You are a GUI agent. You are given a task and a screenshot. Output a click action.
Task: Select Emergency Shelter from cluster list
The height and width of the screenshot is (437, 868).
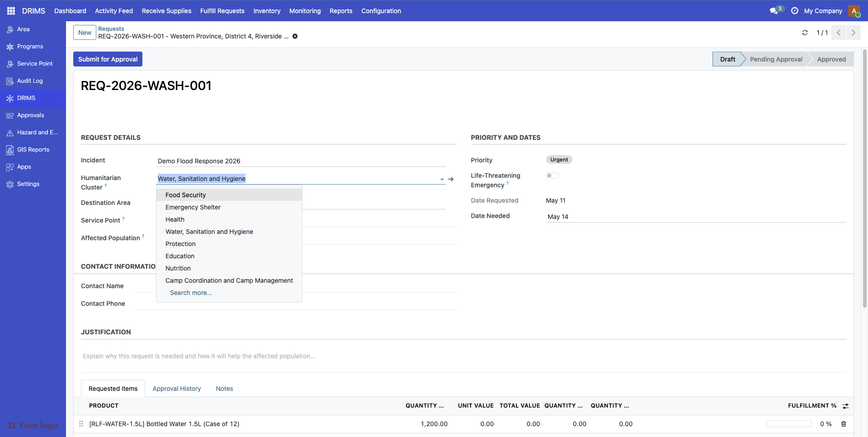(x=229, y=207)
